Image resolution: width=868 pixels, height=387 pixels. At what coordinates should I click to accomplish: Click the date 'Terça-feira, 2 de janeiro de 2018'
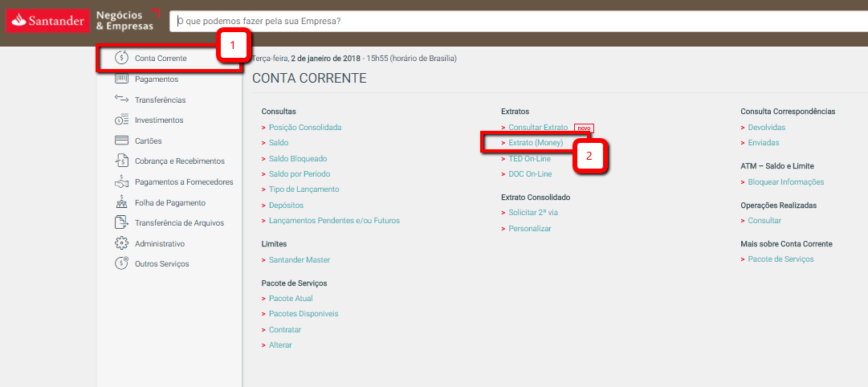tap(307, 58)
